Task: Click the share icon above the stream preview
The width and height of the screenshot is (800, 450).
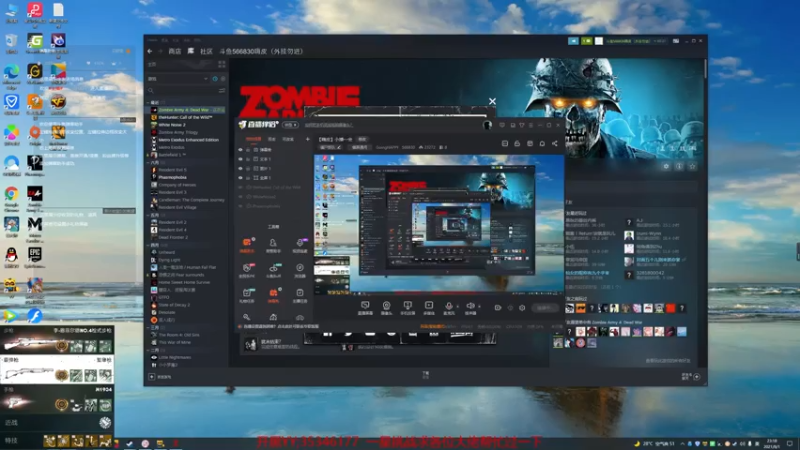Action: point(555,143)
